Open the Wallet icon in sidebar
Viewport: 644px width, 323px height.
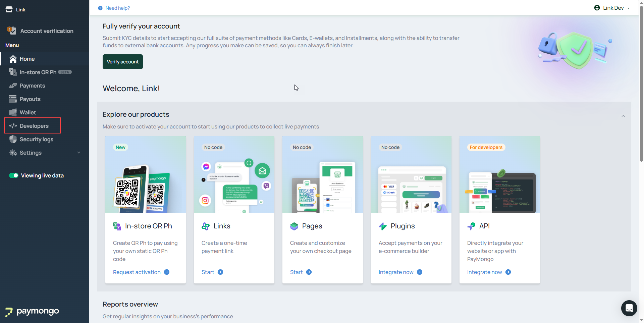(x=13, y=112)
